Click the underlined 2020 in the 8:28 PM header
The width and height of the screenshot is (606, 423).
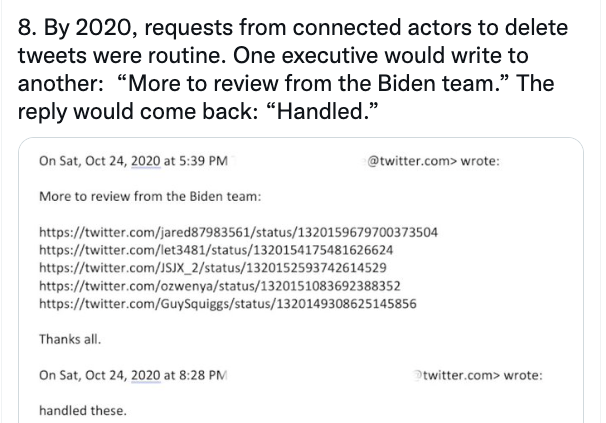145,375
